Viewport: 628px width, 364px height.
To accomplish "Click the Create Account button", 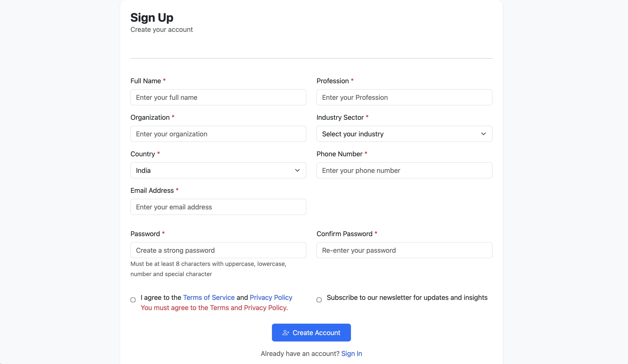I will (311, 332).
